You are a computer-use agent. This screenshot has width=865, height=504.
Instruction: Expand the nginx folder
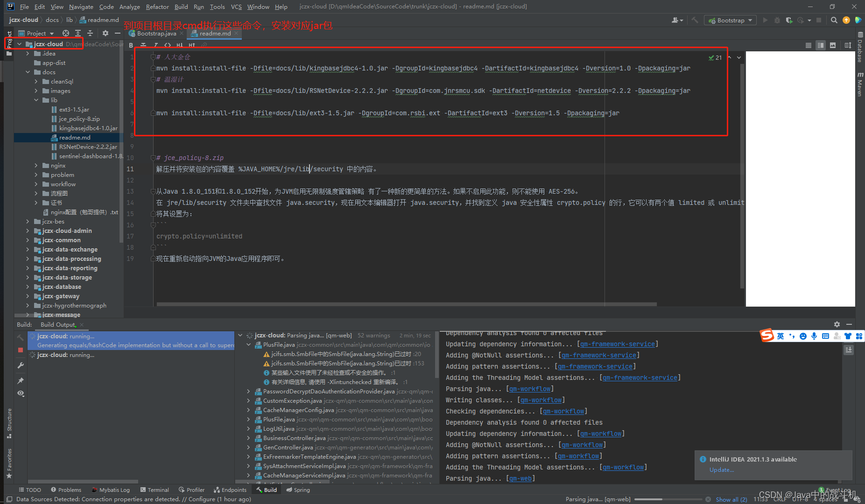click(36, 165)
